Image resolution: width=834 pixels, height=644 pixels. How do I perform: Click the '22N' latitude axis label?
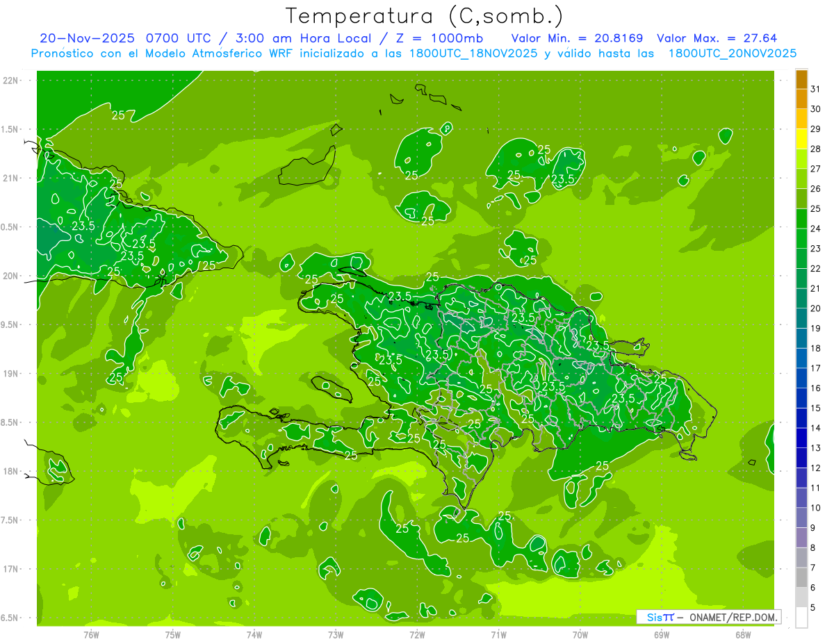pos(10,81)
